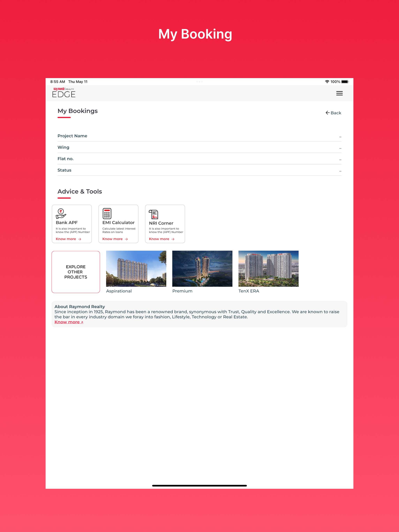The width and height of the screenshot is (399, 532).
Task: Click the Status value dots
Action: (x=340, y=171)
